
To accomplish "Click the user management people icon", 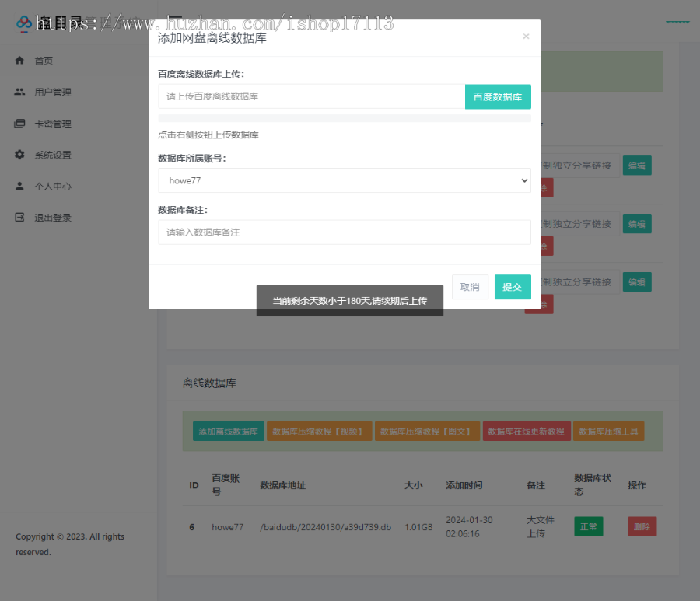I will coord(19,92).
